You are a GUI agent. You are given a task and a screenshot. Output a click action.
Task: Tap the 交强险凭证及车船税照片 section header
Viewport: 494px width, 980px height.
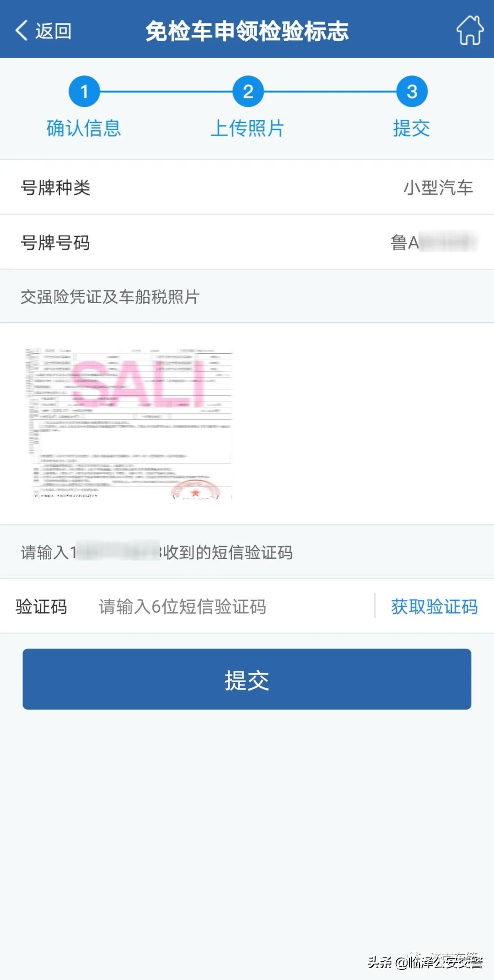click(x=110, y=297)
